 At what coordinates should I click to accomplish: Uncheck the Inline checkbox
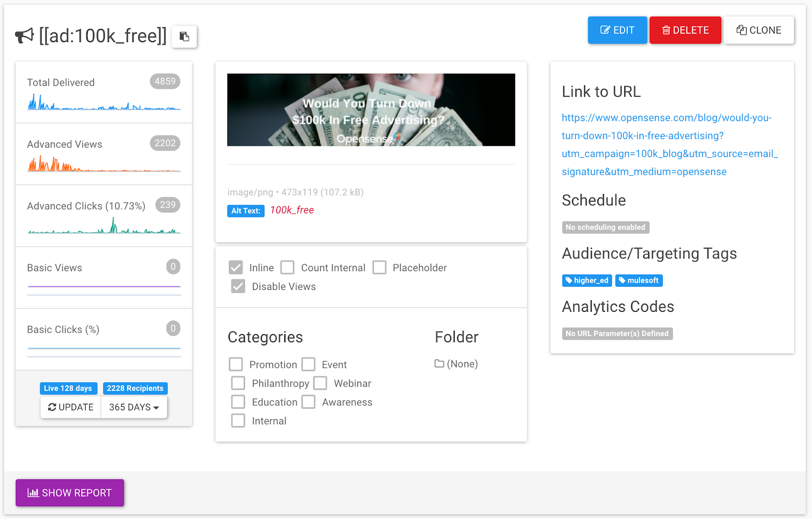(235, 268)
